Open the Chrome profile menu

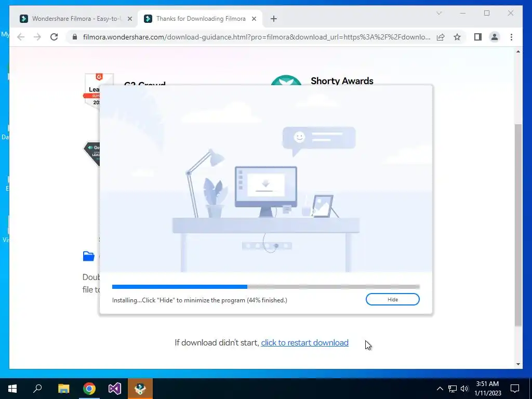[x=495, y=37]
